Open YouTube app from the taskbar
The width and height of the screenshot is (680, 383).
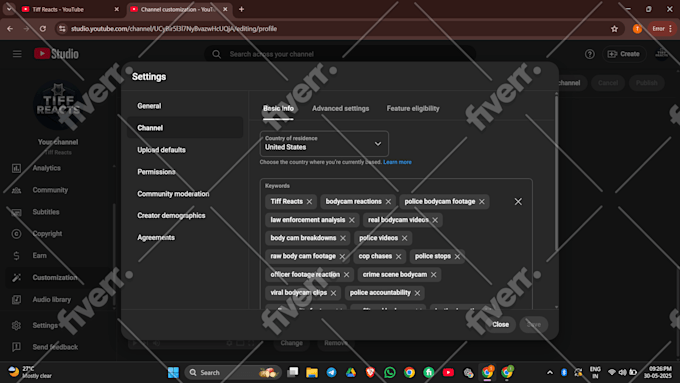(x=448, y=373)
